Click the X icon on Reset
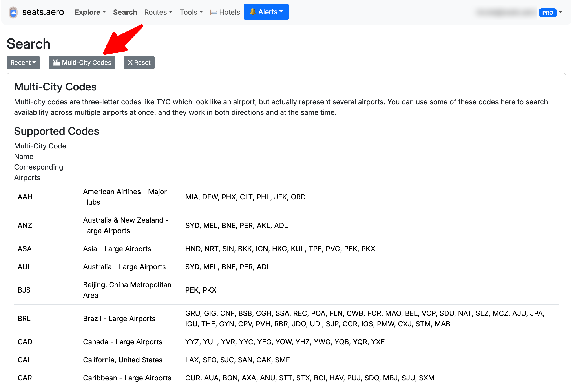 tap(130, 63)
